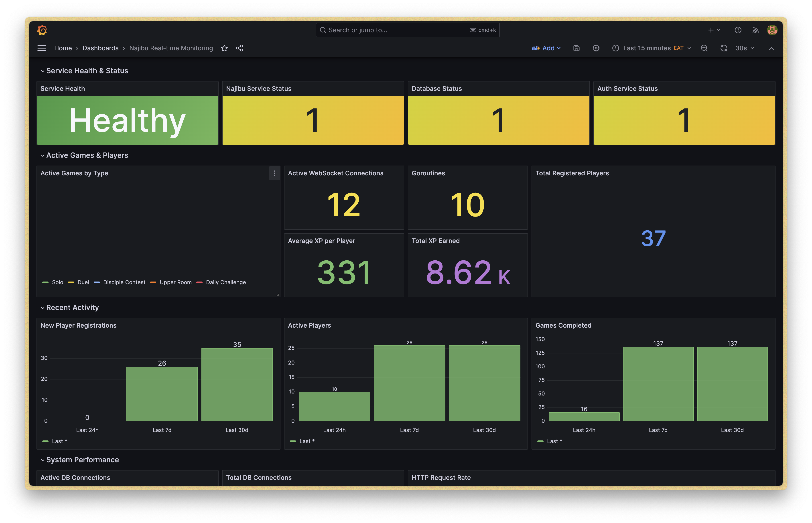Click the Goroutines value 10
This screenshot has width=812, height=523.
468,205
